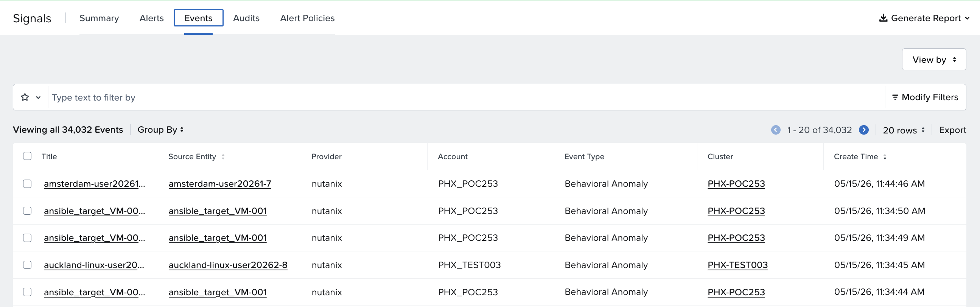Click Behavioral Anomaly in the auckland row

pos(606,265)
